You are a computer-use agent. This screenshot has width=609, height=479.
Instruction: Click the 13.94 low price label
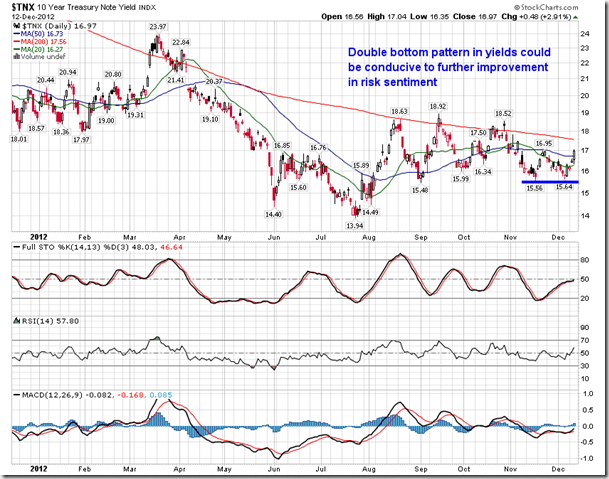[355, 227]
